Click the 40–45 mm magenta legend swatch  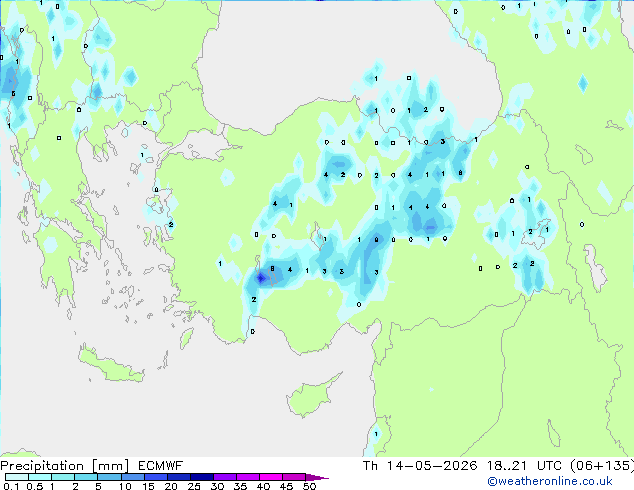pyautogui.click(x=271, y=477)
